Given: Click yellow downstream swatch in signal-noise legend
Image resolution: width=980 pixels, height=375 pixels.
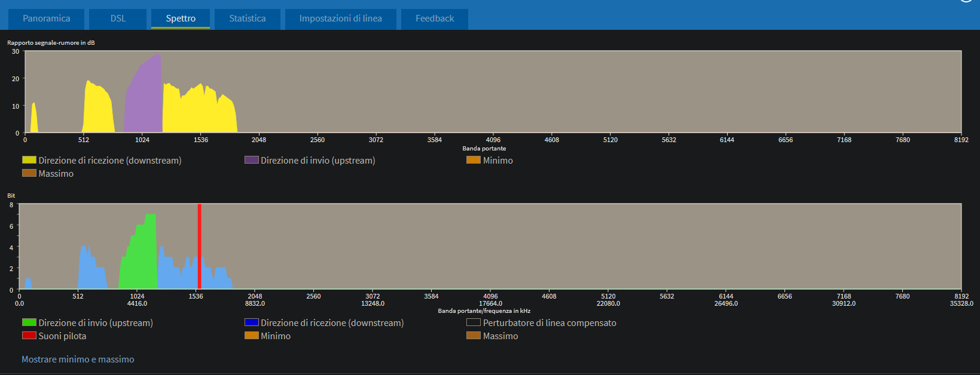Looking at the screenshot, I should pyautogui.click(x=29, y=160).
